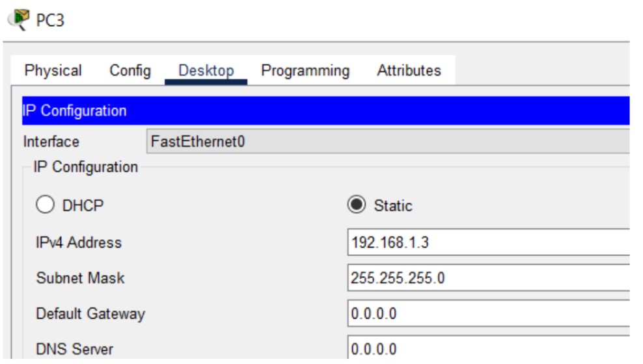The image size is (643, 364).
Task: Click the Default Gateway label
Action: [90, 314]
